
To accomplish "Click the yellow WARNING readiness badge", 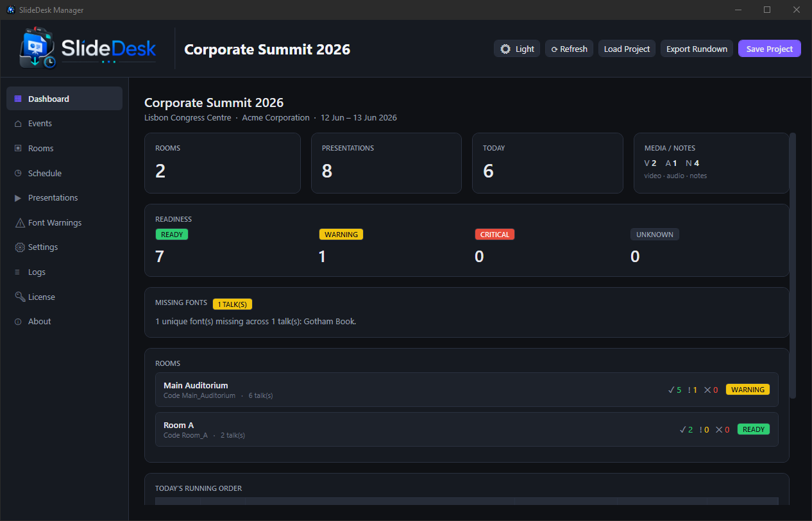I will [341, 235].
